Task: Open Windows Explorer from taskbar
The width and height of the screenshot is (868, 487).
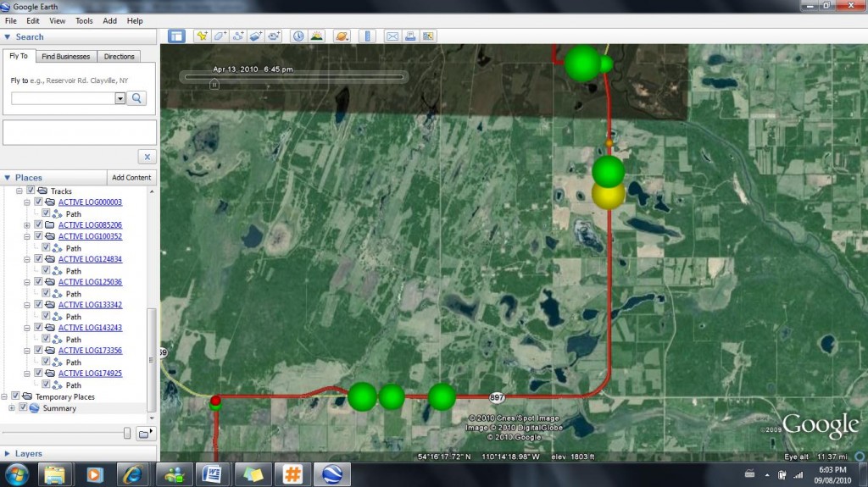Action: pos(55,475)
